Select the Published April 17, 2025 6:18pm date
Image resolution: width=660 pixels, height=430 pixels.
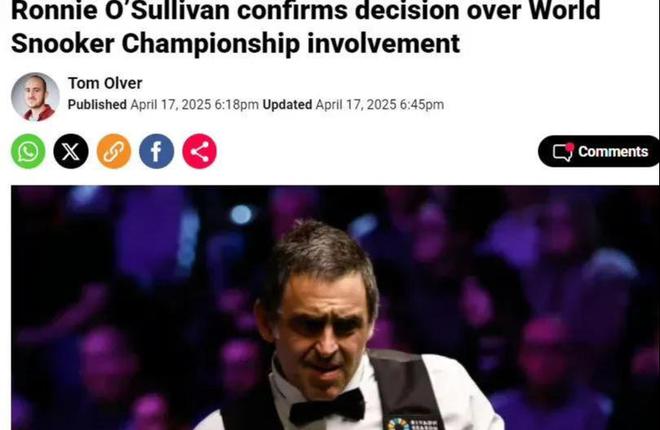pyautogui.click(x=163, y=105)
